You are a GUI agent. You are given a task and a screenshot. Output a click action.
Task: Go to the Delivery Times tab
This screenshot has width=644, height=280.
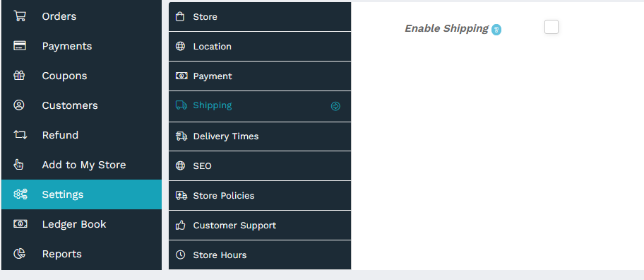coord(260,136)
